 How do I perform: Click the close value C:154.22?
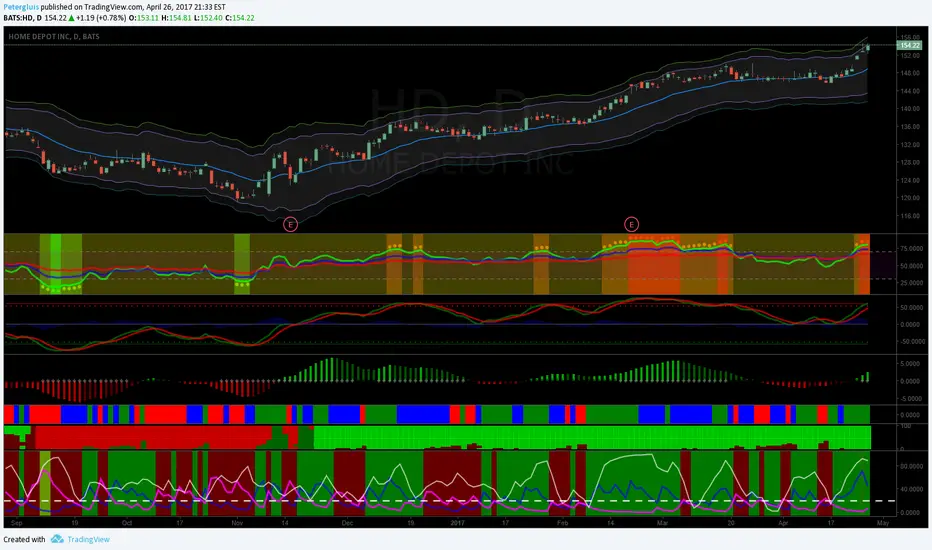240,18
